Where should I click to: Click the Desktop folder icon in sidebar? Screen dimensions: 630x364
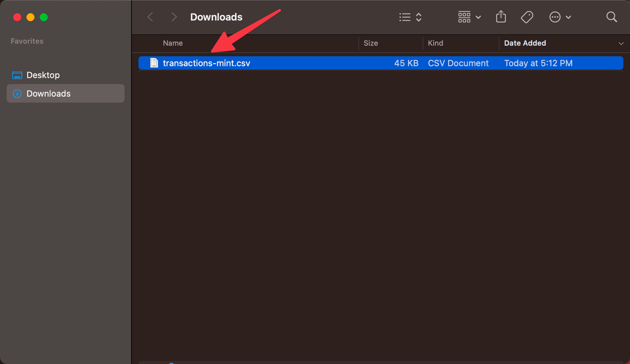point(17,75)
